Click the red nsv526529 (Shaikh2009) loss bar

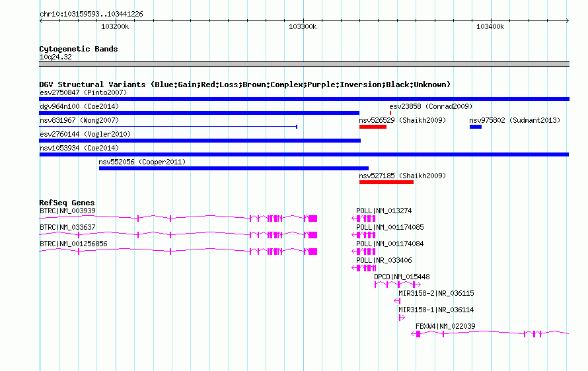373,127
